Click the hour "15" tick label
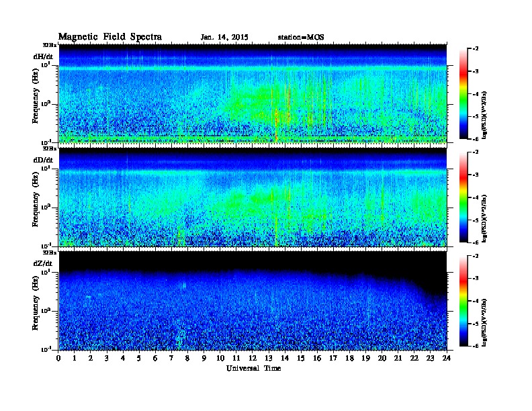The height and width of the screenshot is (411, 532). point(301,358)
